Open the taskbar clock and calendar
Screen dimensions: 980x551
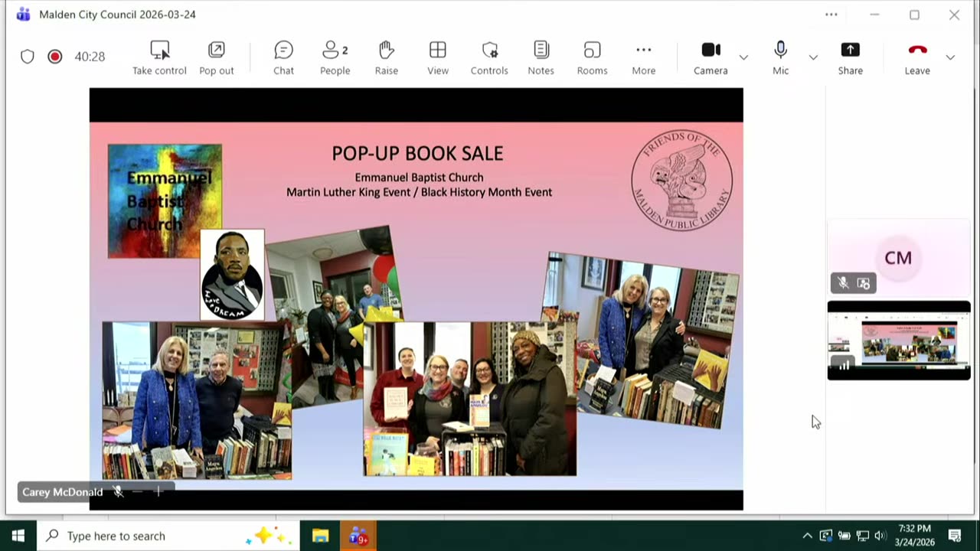[x=914, y=536]
